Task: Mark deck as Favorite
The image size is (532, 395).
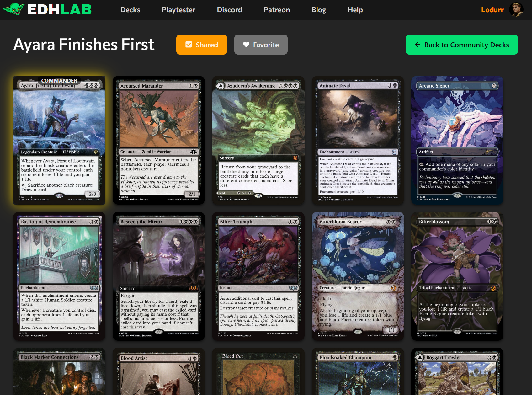Action: 261,45
